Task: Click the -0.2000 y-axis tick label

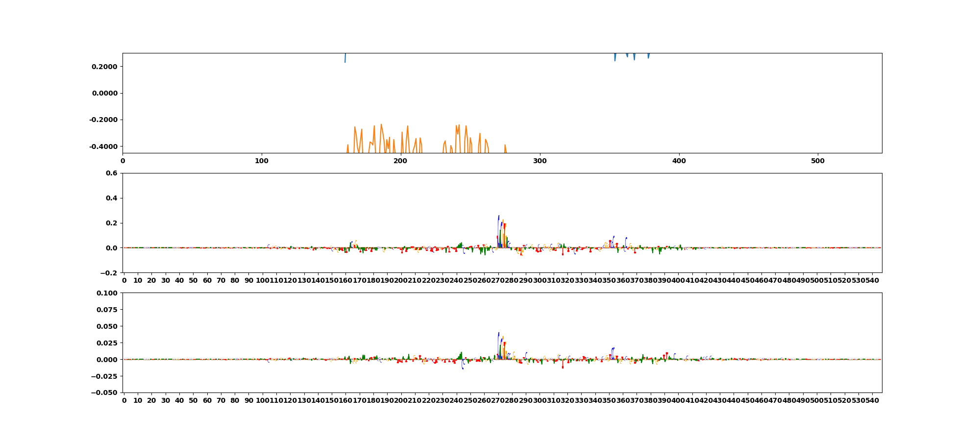Action: [x=103, y=120]
